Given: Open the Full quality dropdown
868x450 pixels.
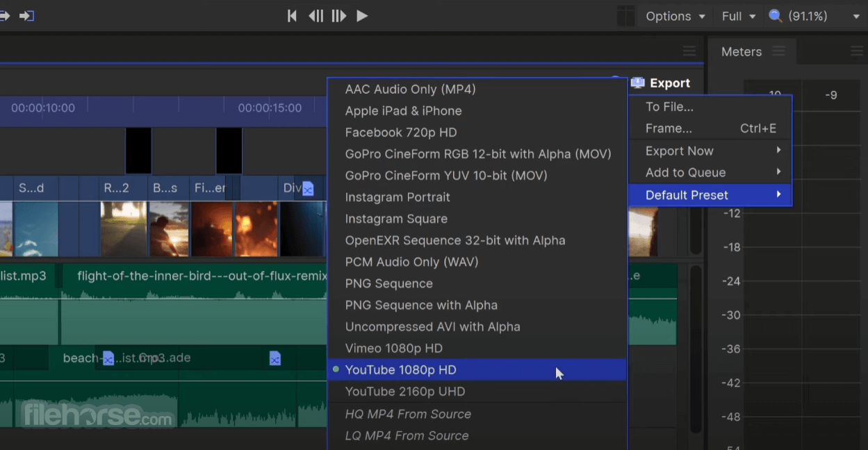Looking at the screenshot, I should pos(738,16).
